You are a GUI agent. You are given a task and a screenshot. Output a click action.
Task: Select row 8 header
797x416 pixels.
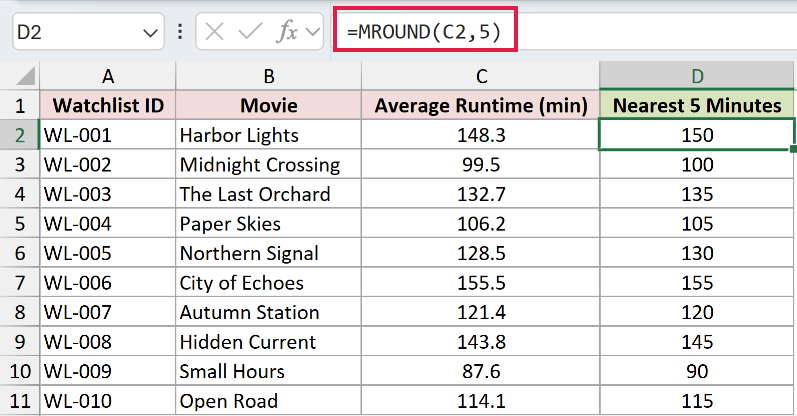(20, 312)
